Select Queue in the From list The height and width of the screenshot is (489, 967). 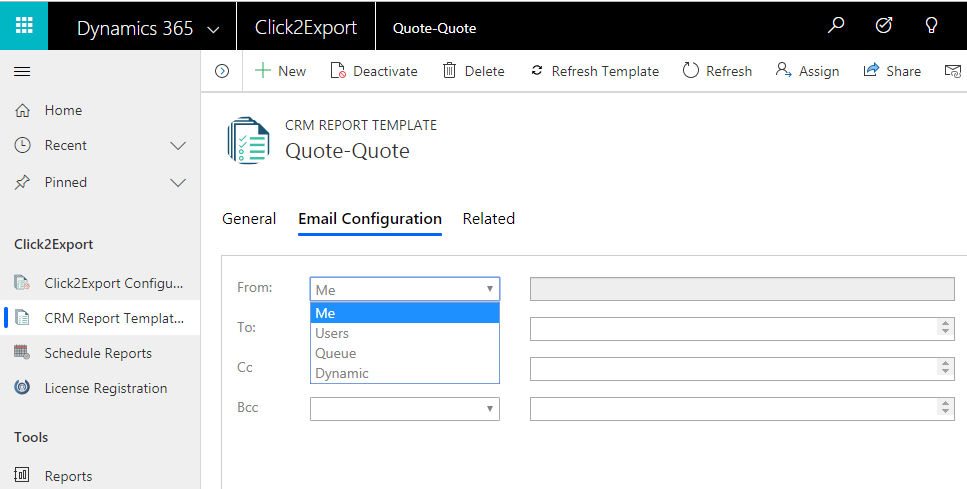pos(405,353)
